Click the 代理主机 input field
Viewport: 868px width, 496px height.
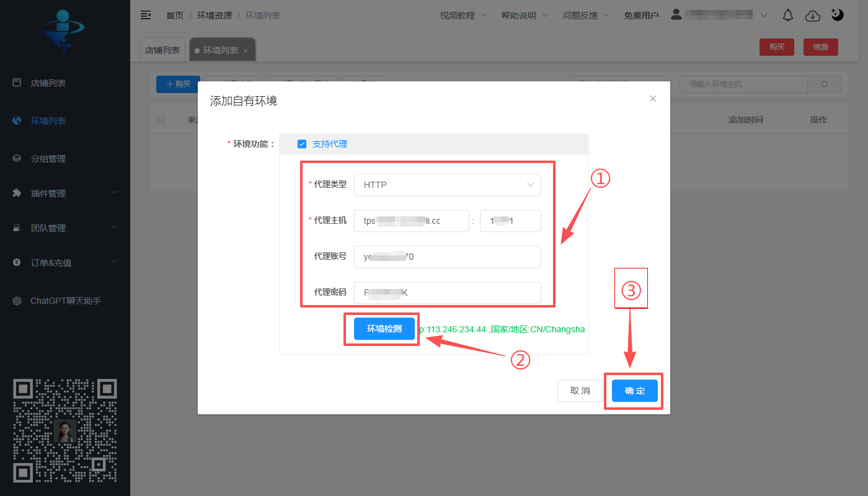412,221
